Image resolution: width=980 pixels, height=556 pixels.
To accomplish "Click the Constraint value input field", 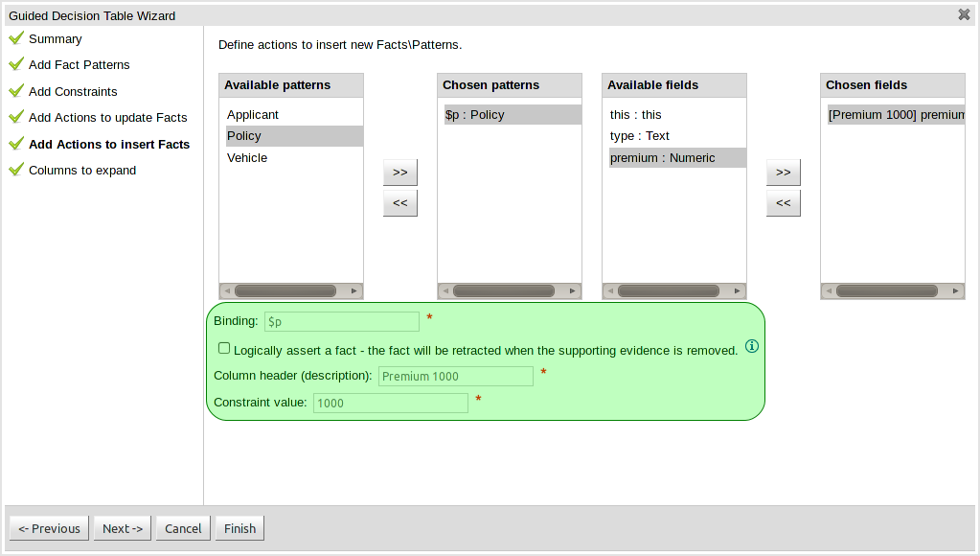I will pyautogui.click(x=390, y=404).
